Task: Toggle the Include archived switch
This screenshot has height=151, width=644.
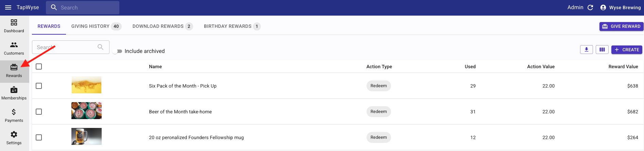Action: [x=117, y=51]
